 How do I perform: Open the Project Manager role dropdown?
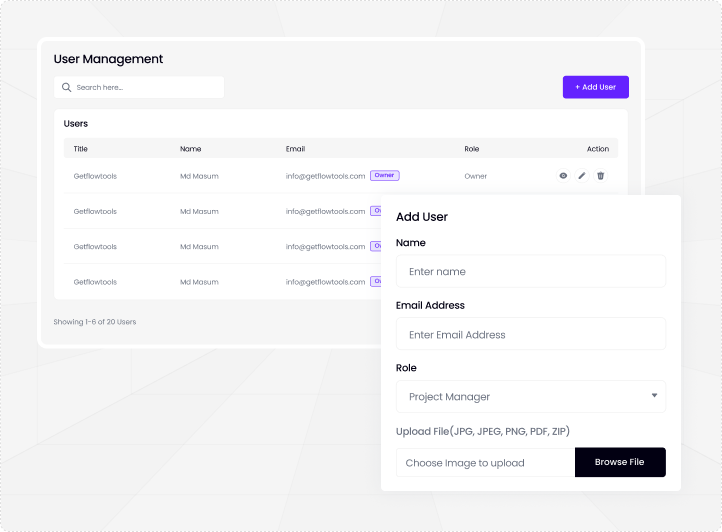tap(530, 397)
